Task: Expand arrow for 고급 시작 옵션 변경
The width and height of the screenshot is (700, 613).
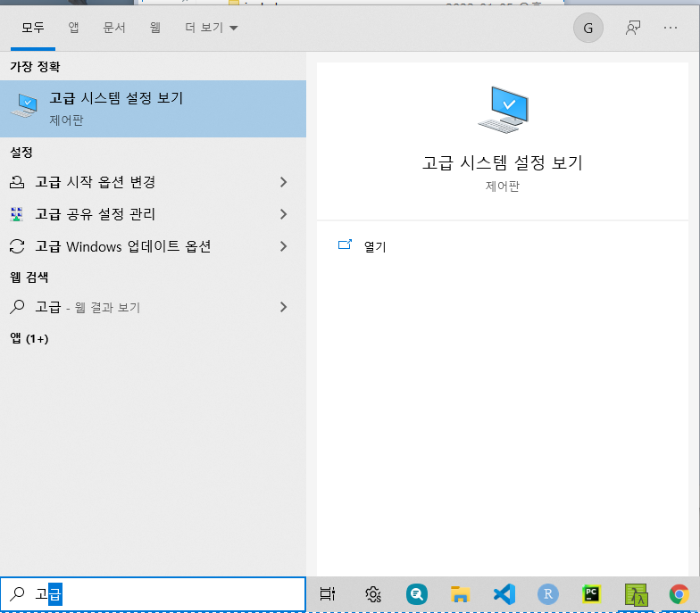Action: click(x=283, y=182)
